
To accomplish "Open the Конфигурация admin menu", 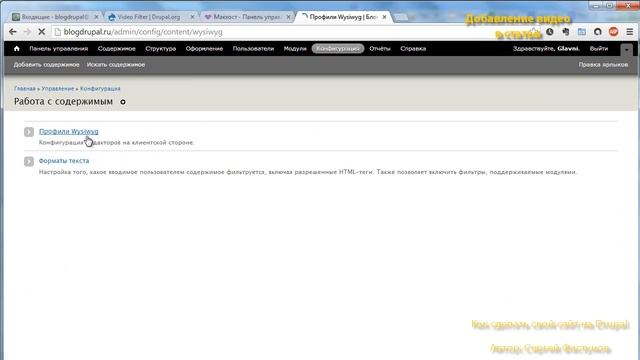I will (x=338, y=49).
